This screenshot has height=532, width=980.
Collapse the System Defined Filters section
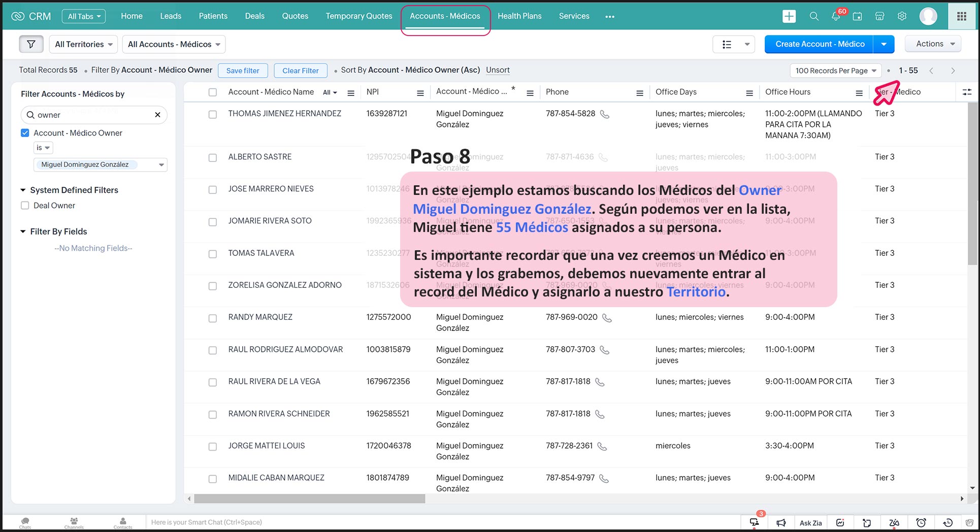[x=23, y=190]
